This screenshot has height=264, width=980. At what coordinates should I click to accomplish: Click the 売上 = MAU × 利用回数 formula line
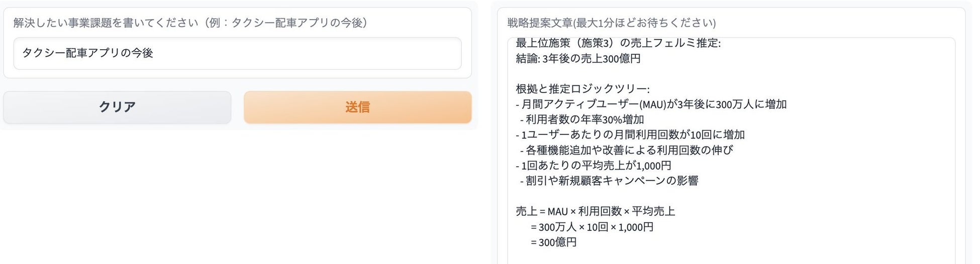pos(595,211)
